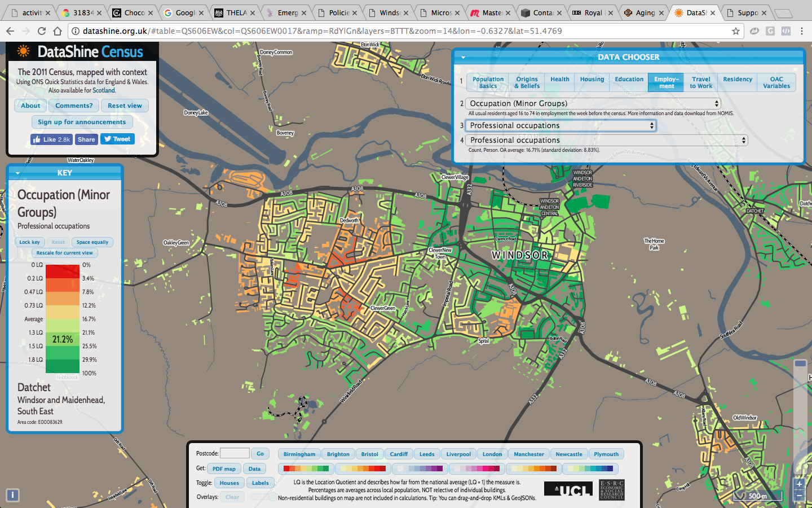Collapse the Data Chooser panel arrow
This screenshot has width=812, height=508.
(x=463, y=57)
